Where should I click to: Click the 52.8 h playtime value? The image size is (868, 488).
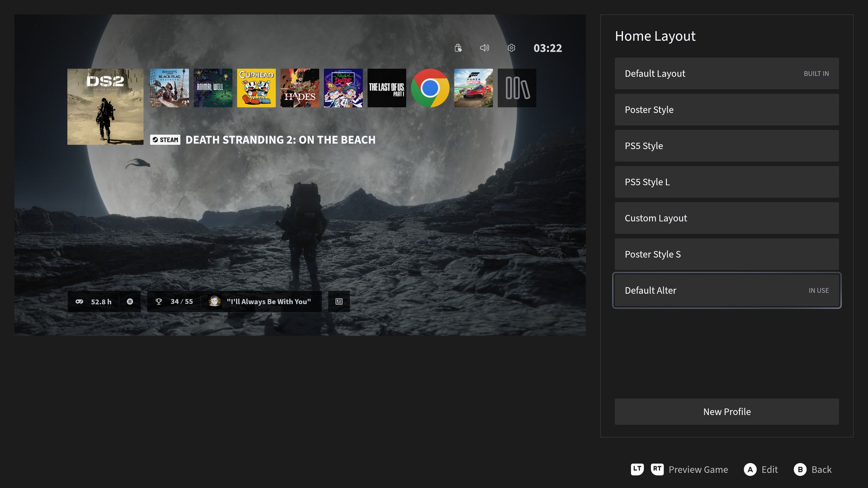coord(101,302)
